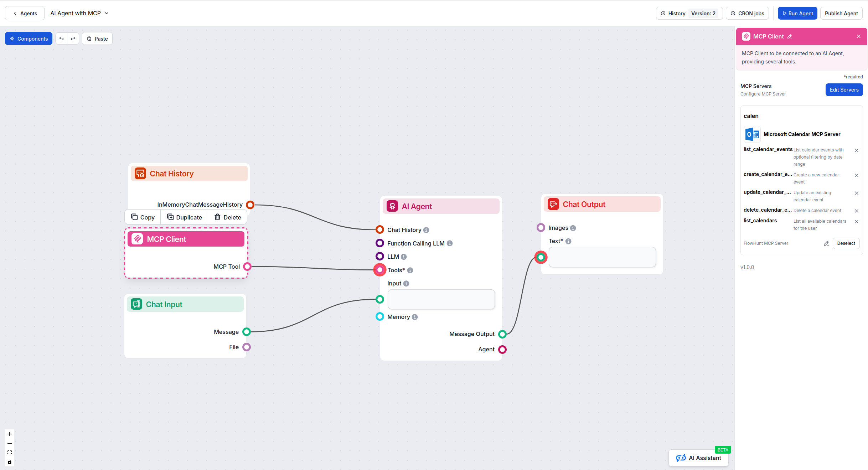Duplicate the Chat History node
The width and height of the screenshot is (868, 470).
coord(184,217)
